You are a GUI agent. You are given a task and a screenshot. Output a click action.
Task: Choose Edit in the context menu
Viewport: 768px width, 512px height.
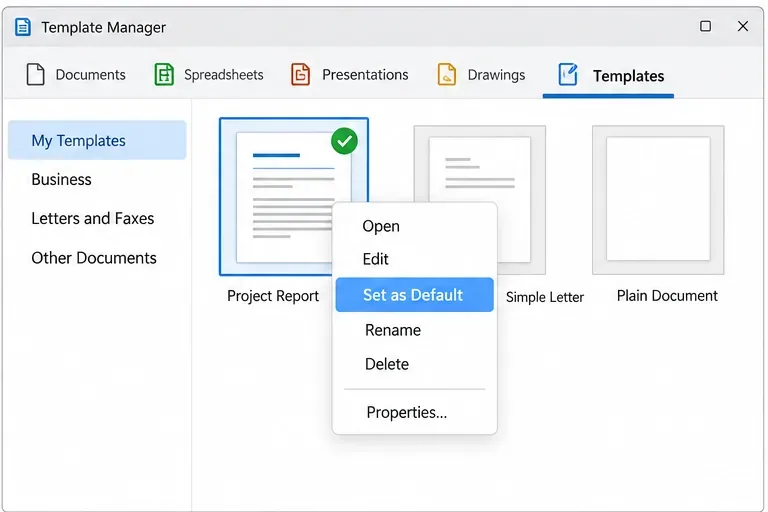point(414,259)
